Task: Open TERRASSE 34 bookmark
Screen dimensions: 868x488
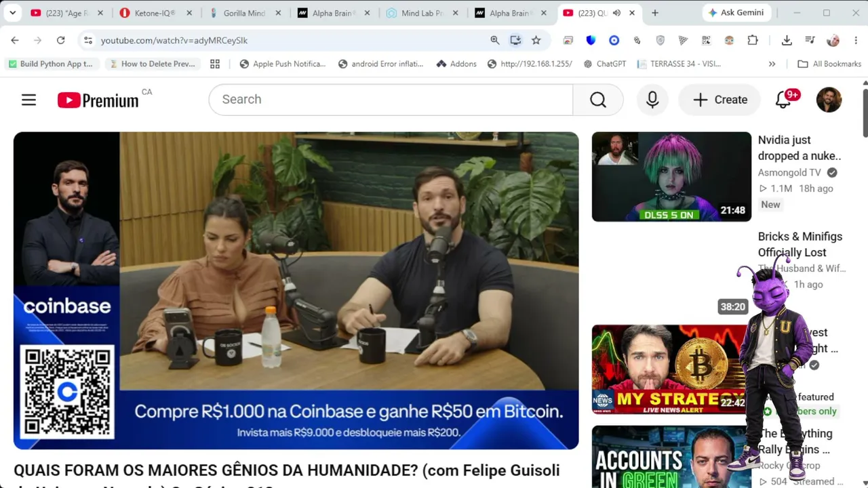Action: pyautogui.click(x=679, y=64)
